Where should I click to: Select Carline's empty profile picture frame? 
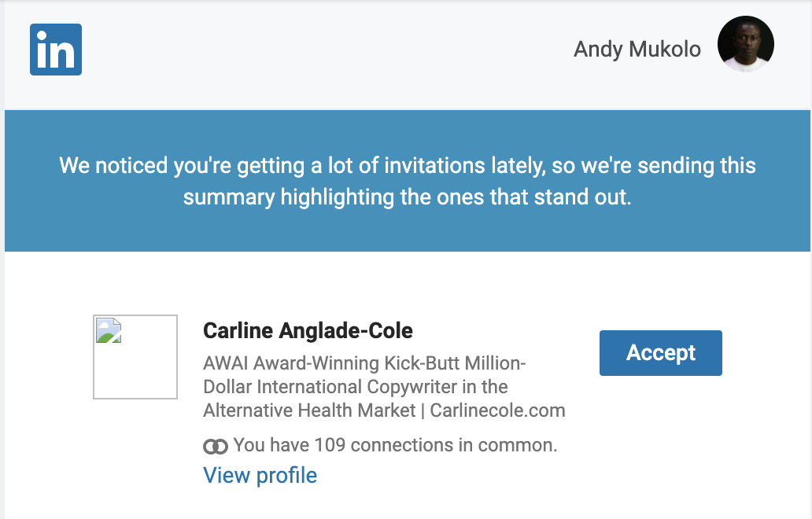click(135, 357)
